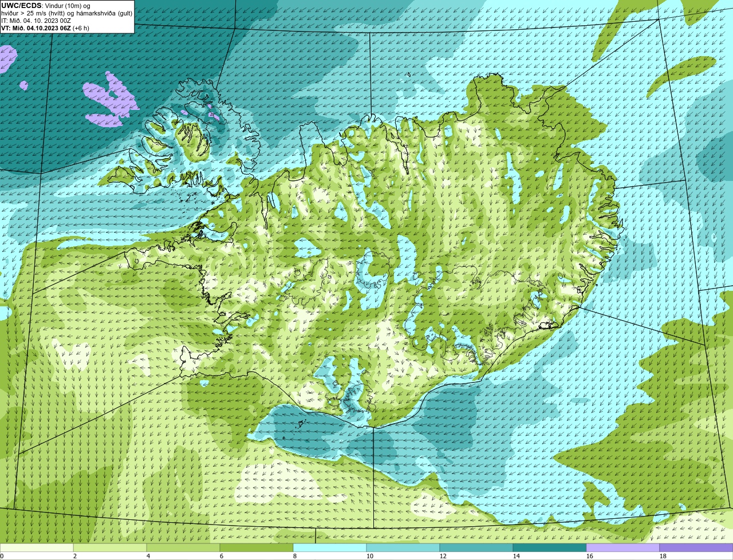Select the above 18 m/s purple legend swatch

(x=696, y=548)
